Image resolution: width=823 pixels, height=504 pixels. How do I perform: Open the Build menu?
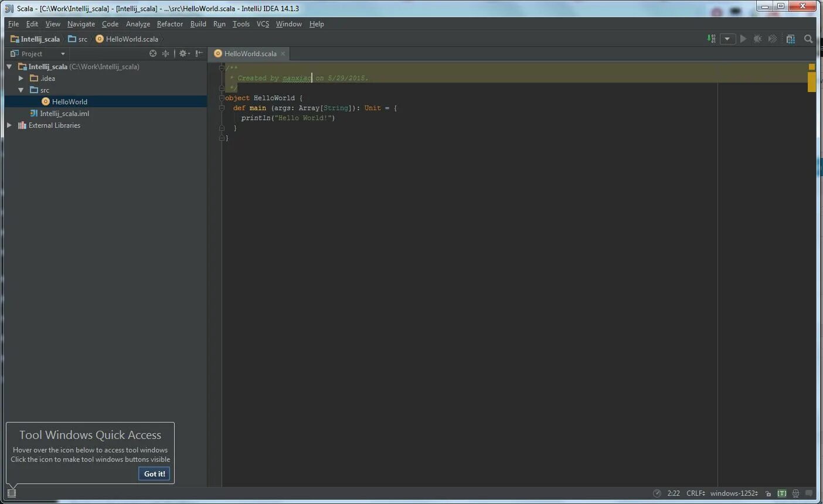[198, 24]
